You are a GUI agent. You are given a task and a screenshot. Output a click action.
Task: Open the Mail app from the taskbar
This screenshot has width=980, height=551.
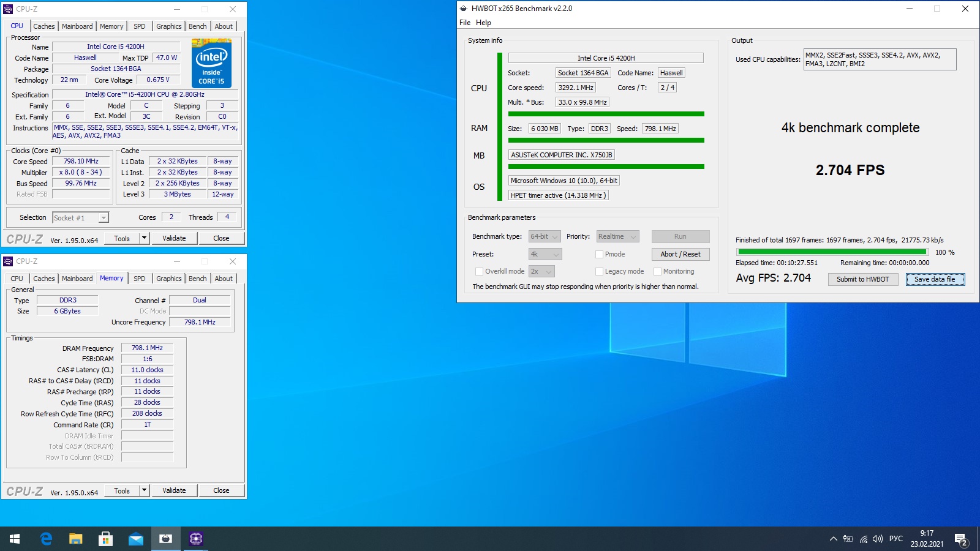135,539
